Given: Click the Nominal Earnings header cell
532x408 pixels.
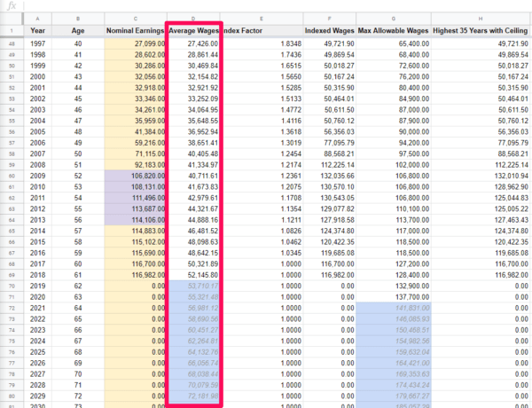Looking at the screenshot, I should point(134,29).
